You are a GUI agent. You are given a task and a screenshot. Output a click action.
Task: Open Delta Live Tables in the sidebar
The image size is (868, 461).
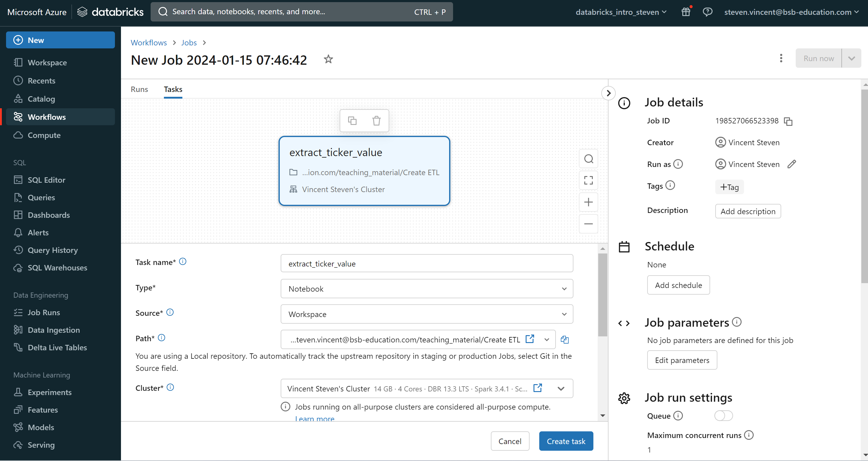pos(60,348)
